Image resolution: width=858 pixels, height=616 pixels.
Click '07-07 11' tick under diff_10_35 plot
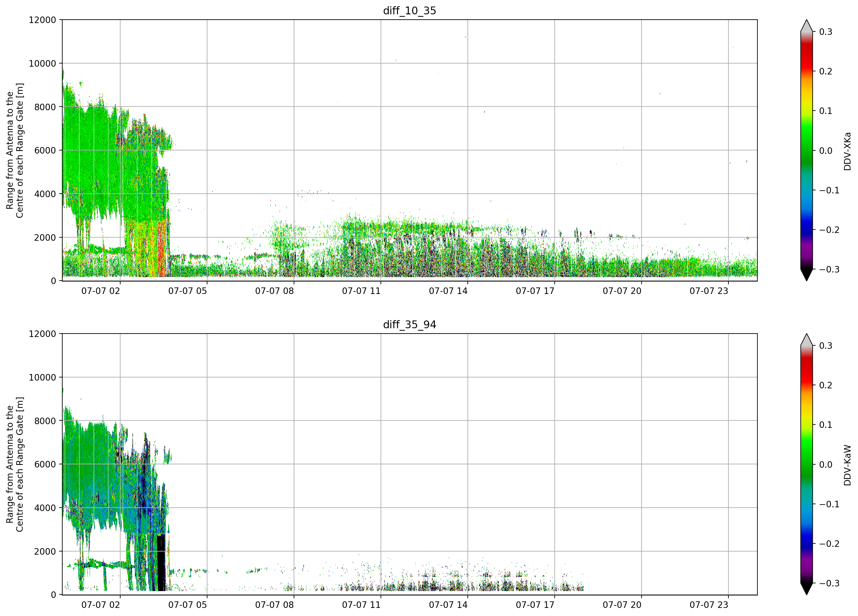click(361, 291)
